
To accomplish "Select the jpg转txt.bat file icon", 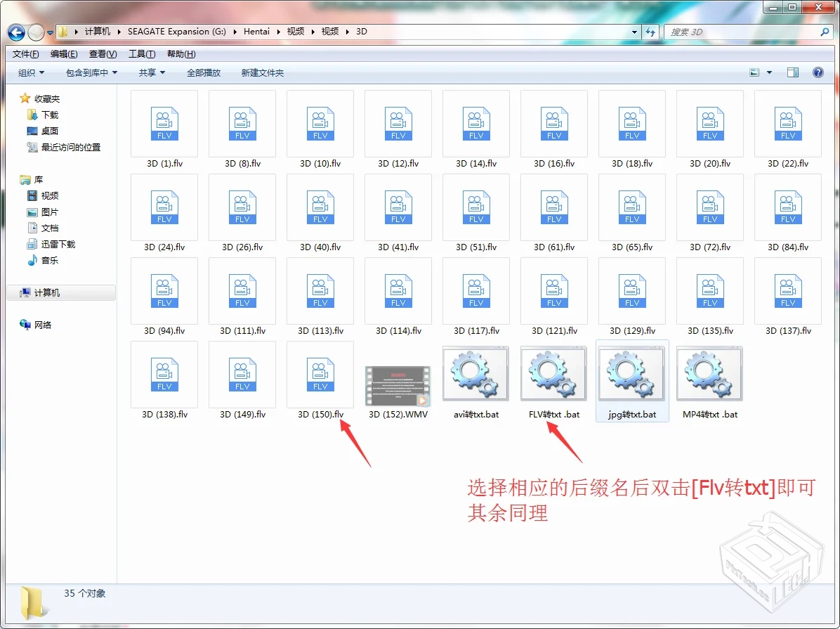I will click(632, 374).
